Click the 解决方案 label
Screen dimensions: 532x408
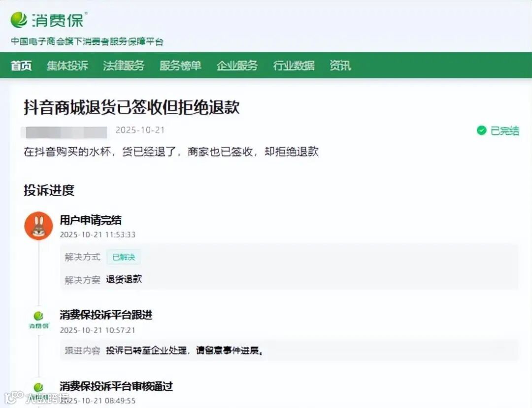[82, 280]
